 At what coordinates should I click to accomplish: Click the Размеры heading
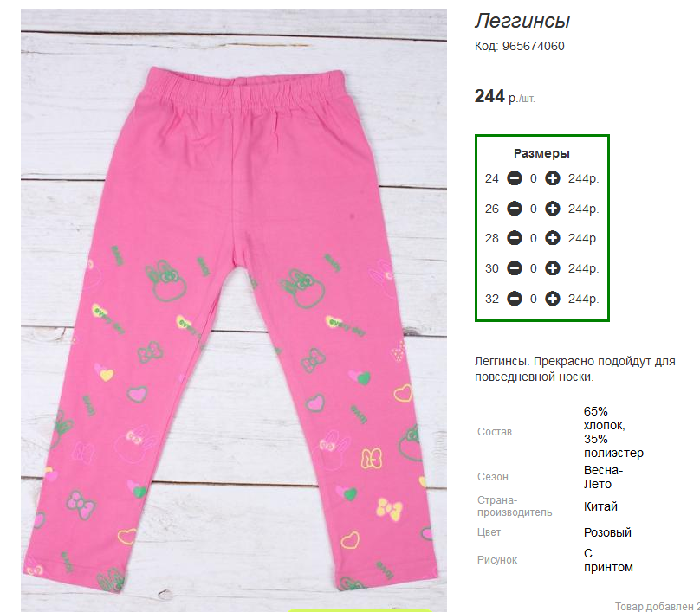[x=541, y=153]
